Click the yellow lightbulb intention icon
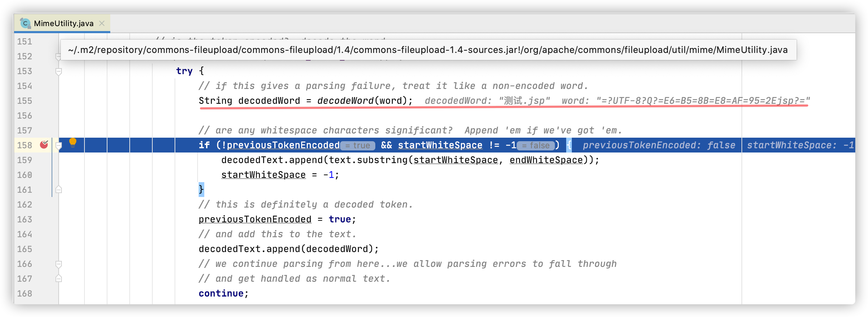Viewport: 868px width, 317px height. (73, 142)
